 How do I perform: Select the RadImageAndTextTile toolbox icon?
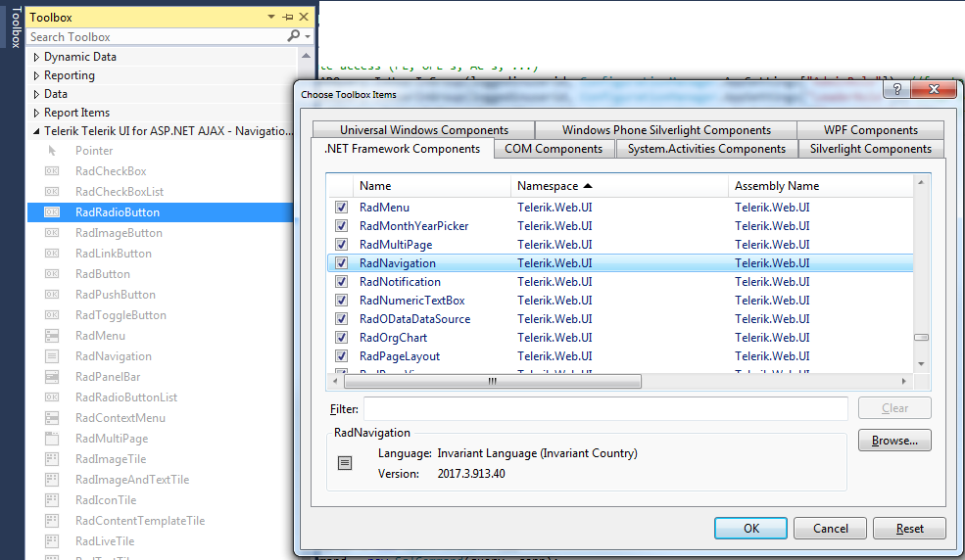click(x=52, y=480)
